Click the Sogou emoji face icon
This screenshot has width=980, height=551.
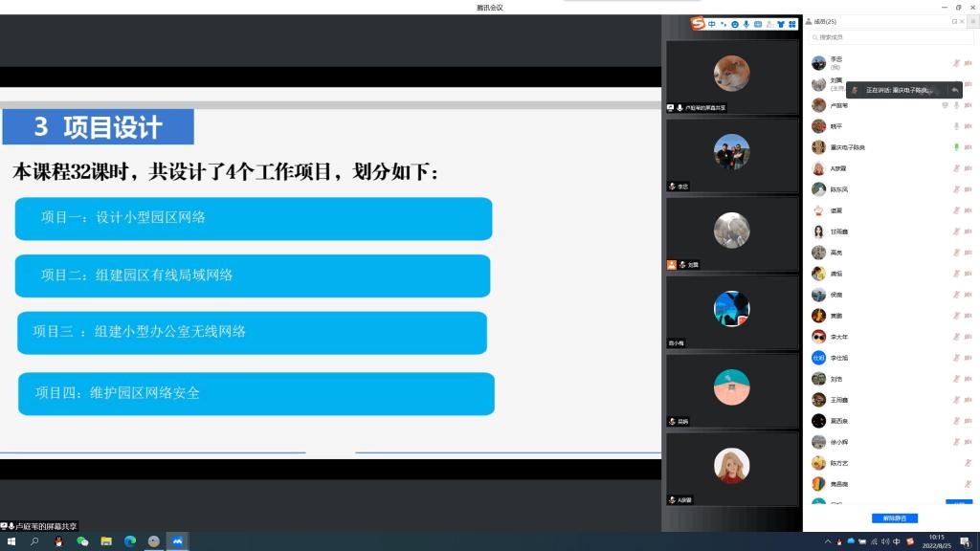coord(735,24)
